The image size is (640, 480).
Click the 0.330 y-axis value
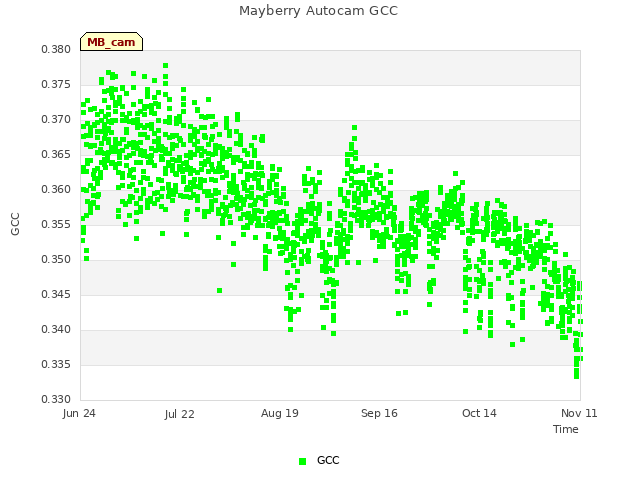(56, 400)
